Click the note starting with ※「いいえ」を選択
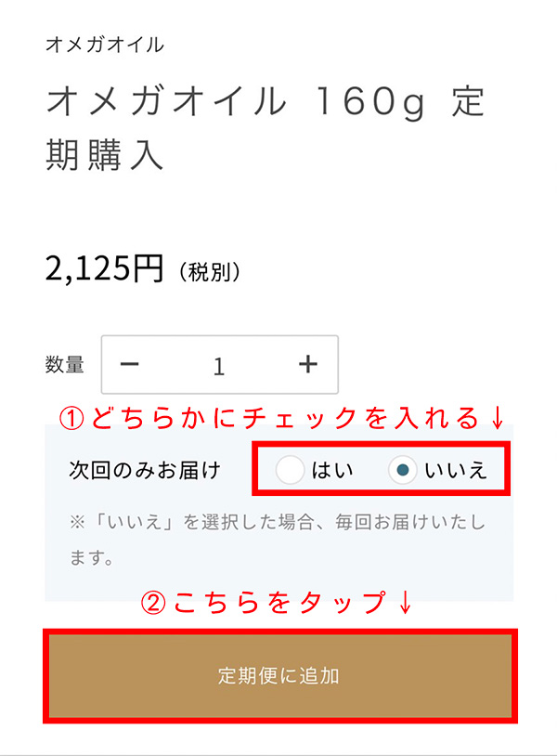Viewport: 557px width, 756px height. coord(278,540)
